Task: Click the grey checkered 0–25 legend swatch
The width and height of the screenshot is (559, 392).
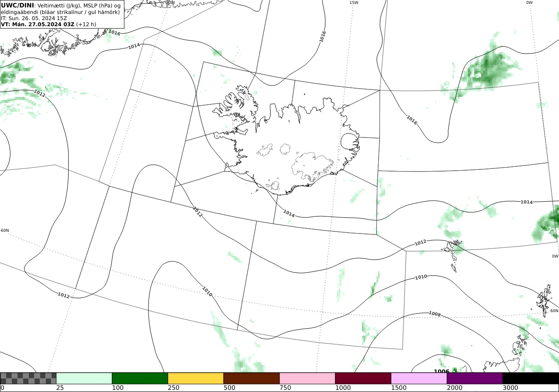Action: [x=28, y=378]
